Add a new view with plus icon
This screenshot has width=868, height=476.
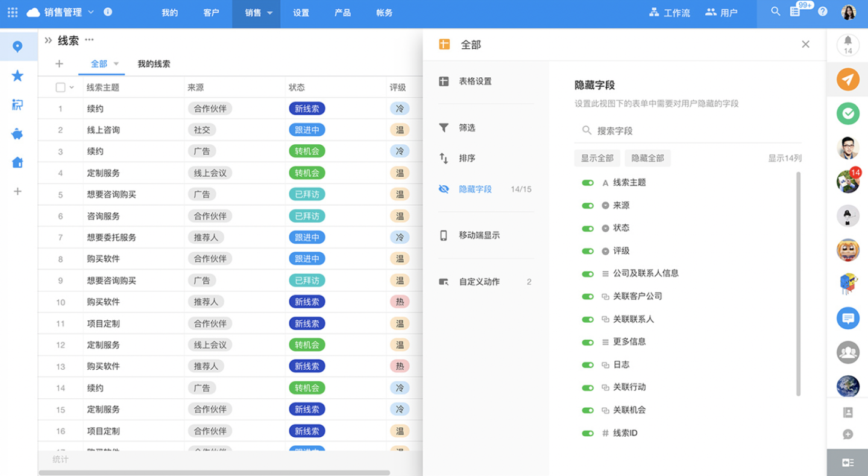(59, 63)
